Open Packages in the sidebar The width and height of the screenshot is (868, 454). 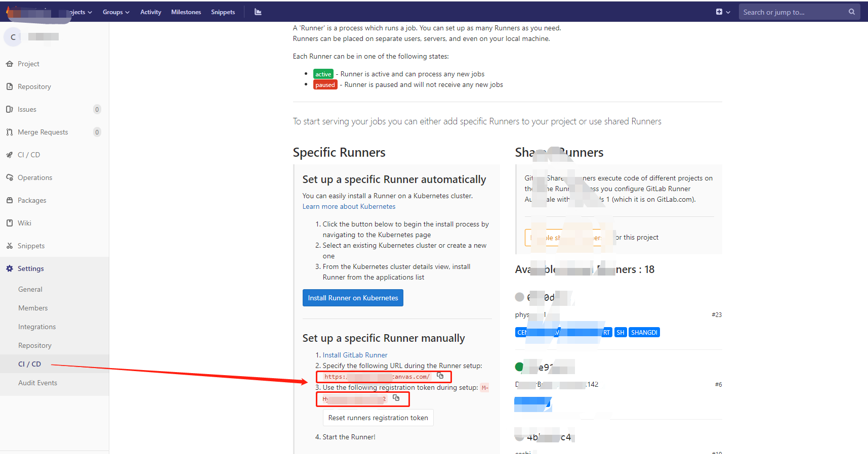[x=32, y=200]
